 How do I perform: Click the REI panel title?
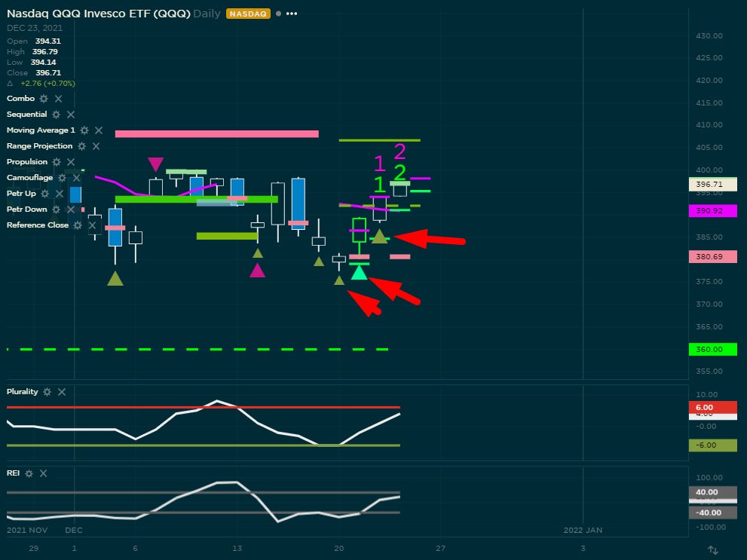13,473
